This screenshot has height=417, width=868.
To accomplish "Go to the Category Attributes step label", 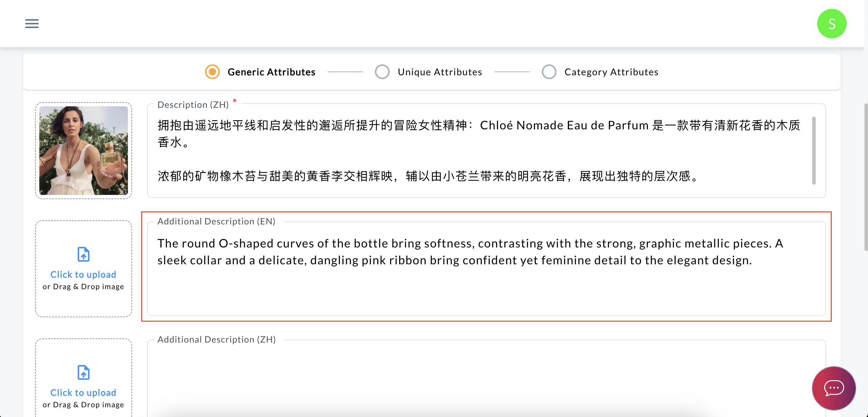I will click(x=611, y=72).
